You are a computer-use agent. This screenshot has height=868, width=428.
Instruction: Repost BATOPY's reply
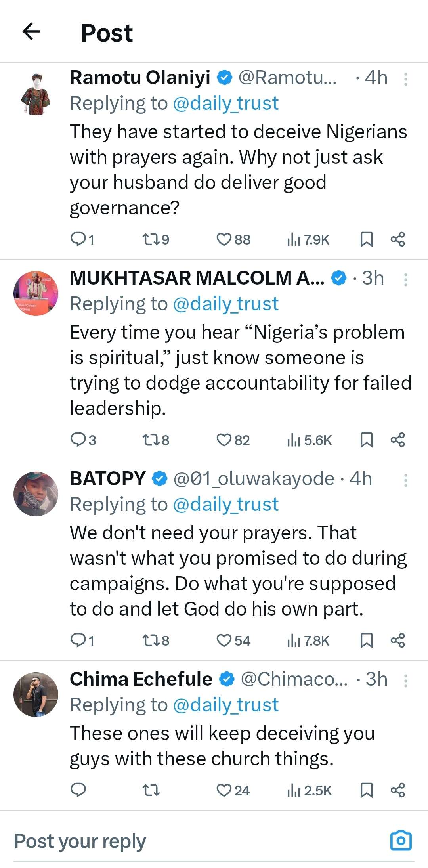pyautogui.click(x=151, y=640)
